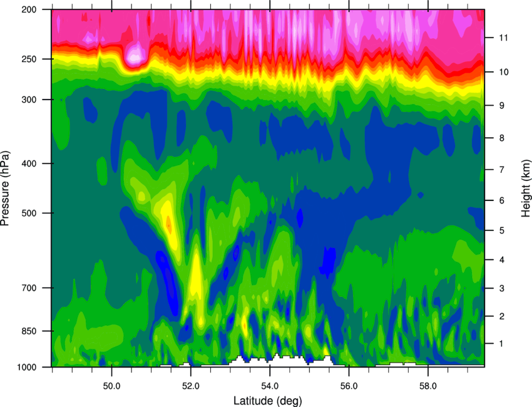Click the 50.0 latitude tick label
The width and height of the screenshot is (532, 407).
(x=111, y=386)
